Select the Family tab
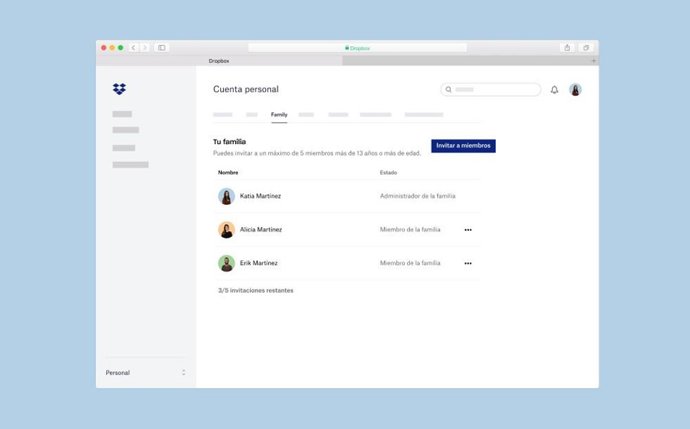Image resolution: width=690 pixels, height=429 pixels. coord(279,114)
